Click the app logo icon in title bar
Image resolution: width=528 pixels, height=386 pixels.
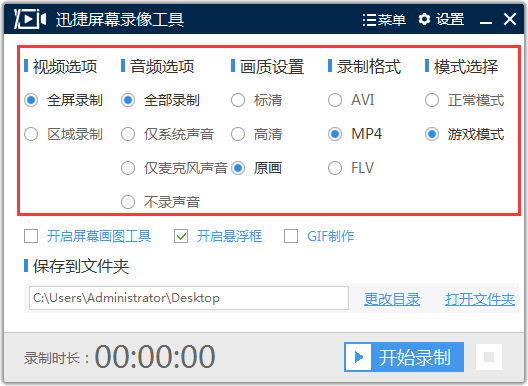coord(30,19)
